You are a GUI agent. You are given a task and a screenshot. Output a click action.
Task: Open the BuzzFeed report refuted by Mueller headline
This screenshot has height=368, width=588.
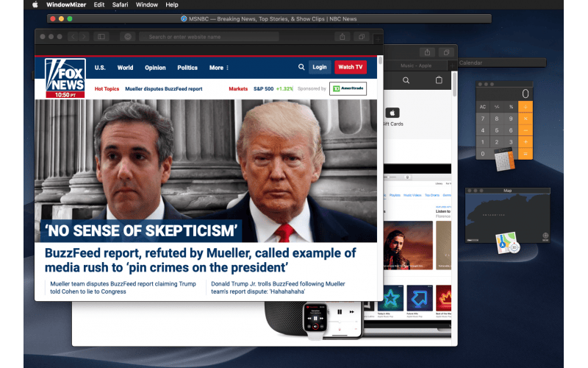(200, 260)
